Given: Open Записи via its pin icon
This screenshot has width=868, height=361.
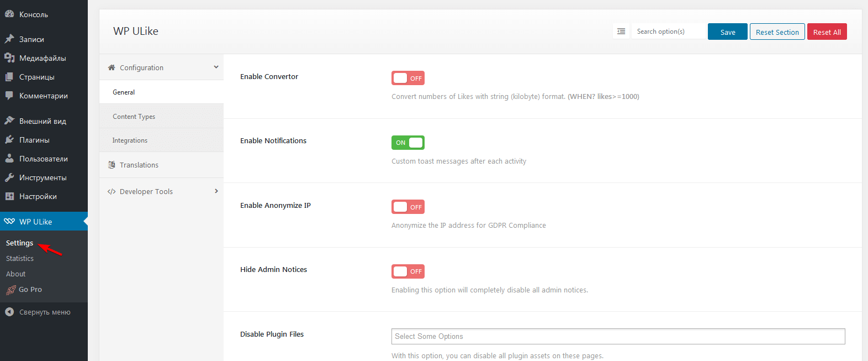Looking at the screenshot, I should click(x=9, y=39).
